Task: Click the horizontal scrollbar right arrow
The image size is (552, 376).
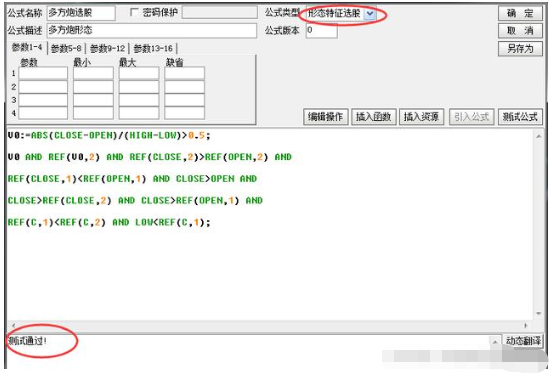Action: (526, 326)
